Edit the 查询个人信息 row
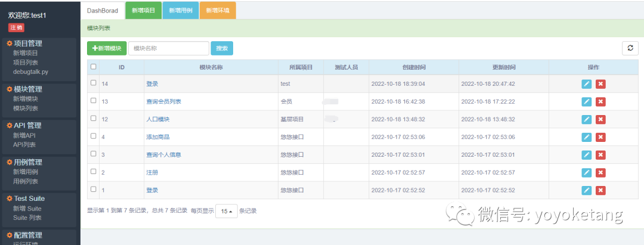644x245 pixels. [x=587, y=155]
